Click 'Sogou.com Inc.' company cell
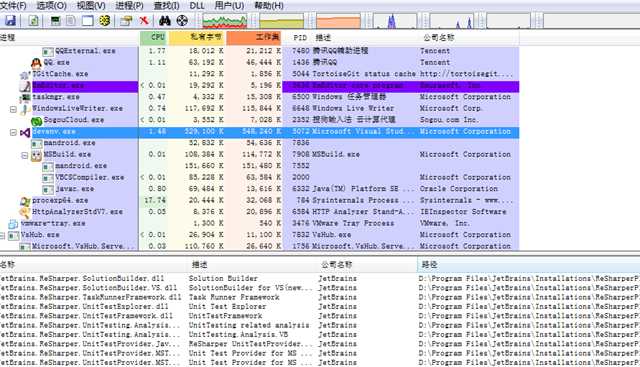640x367 pixels. [x=449, y=120]
